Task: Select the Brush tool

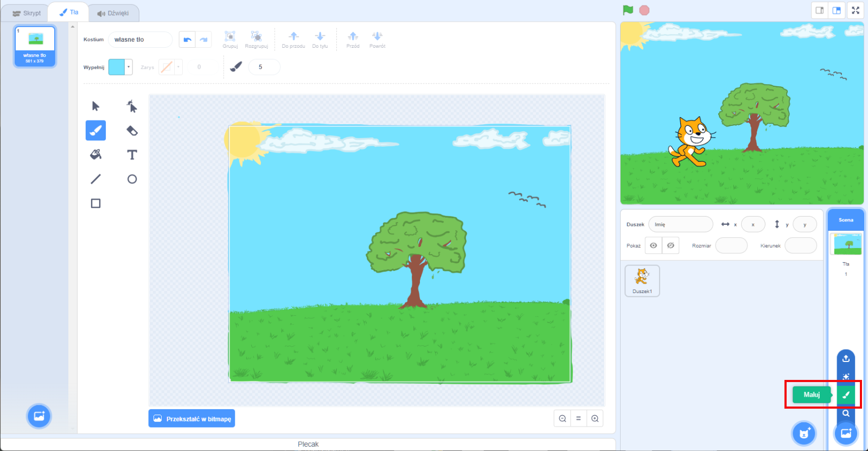Action: coord(95,130)
